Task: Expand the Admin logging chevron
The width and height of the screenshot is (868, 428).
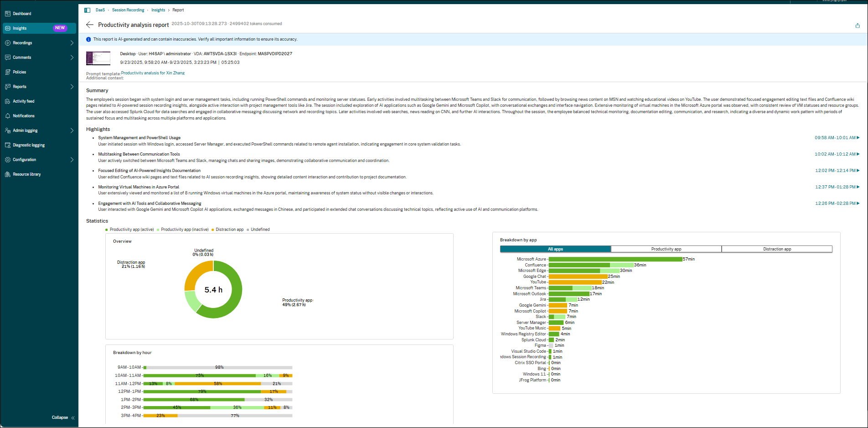Action: pos(72,130)
